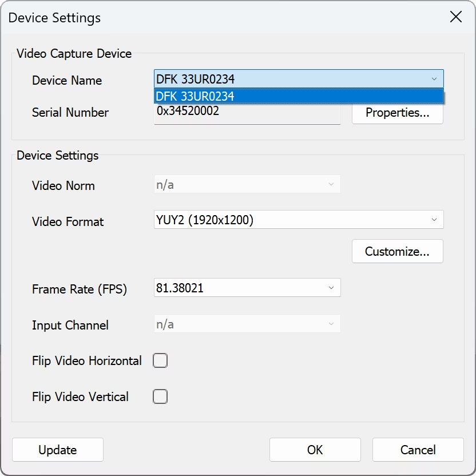This screenshot has height=476, width=476.
Task: Click the Frame Rate (FPS) label
Action: point(80,289)
